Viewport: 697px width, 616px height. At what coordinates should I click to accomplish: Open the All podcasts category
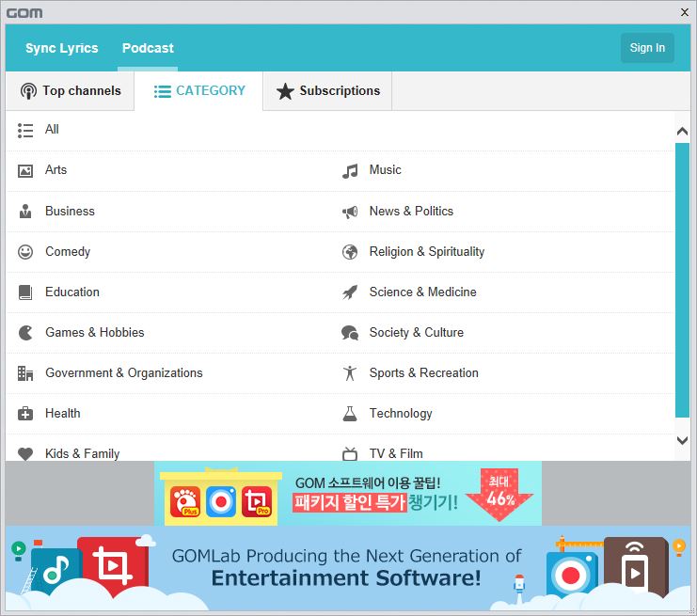(52, 130)
